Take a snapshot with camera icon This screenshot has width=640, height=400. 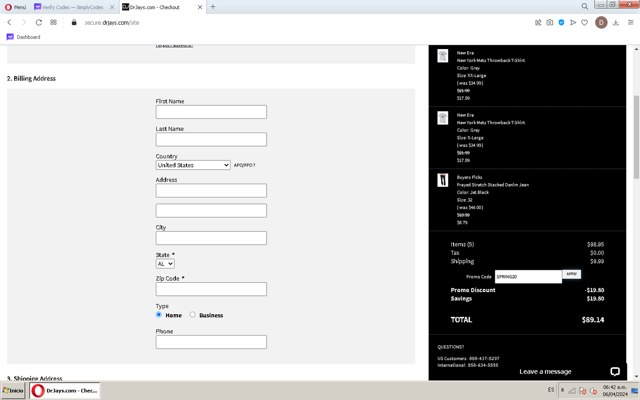550,22
